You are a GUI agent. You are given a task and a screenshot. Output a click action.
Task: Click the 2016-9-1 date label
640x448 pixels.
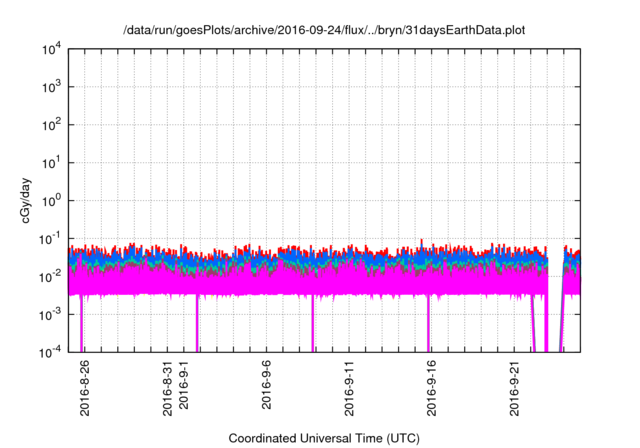[x=184, y=385]
